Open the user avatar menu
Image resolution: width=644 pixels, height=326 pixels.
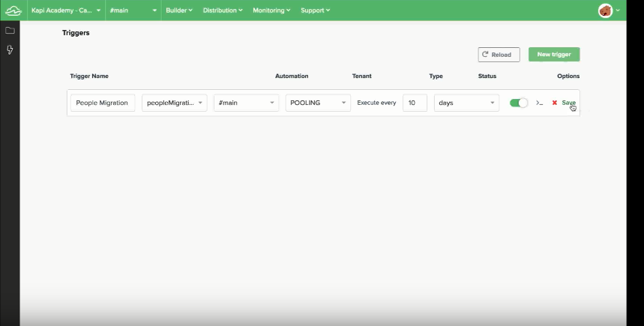point(609,10)
